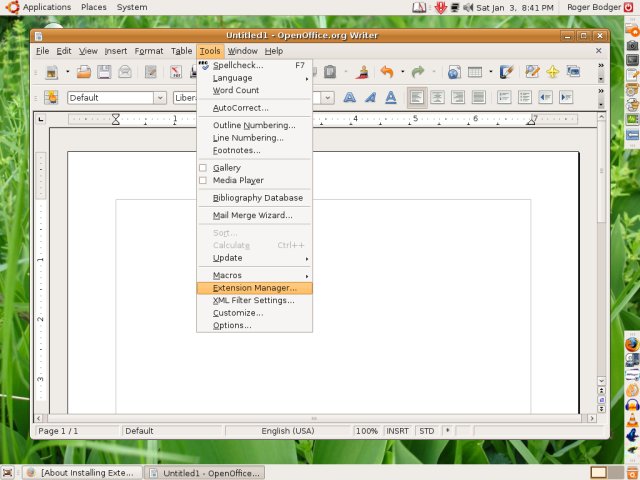
Task: Select Mail Merge Wizard entry
Action: [254, 215]
